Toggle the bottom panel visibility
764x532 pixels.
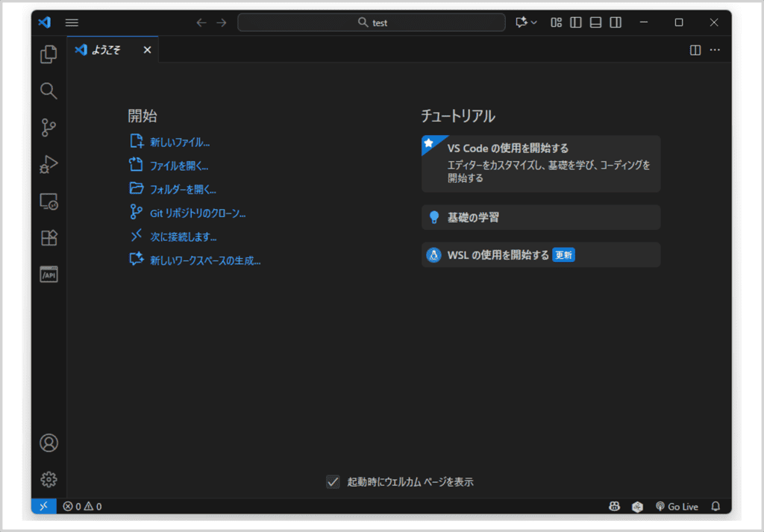pyautogui.click(x=595, y=22)
